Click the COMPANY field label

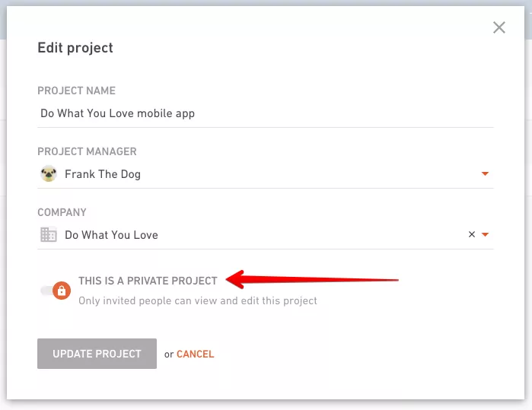click(x=62, y=212)
